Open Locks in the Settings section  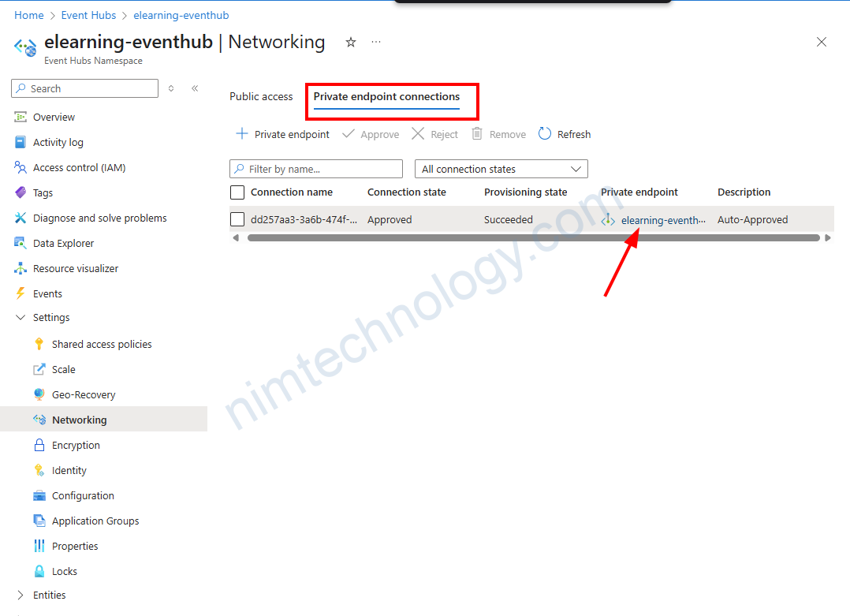[65, 571]
